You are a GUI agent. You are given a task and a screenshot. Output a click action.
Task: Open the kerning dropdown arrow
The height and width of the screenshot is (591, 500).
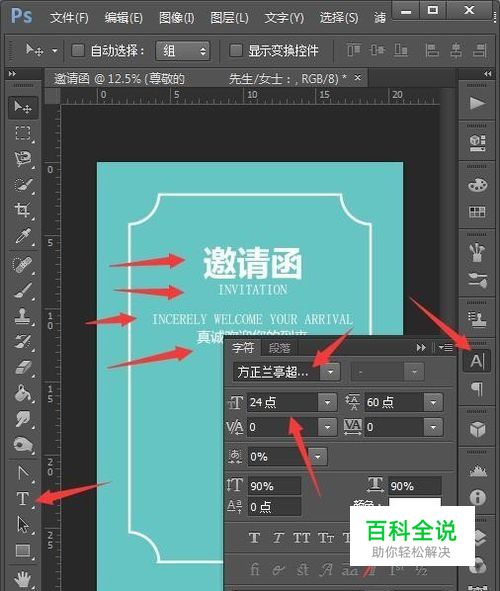tap(327, 427)
